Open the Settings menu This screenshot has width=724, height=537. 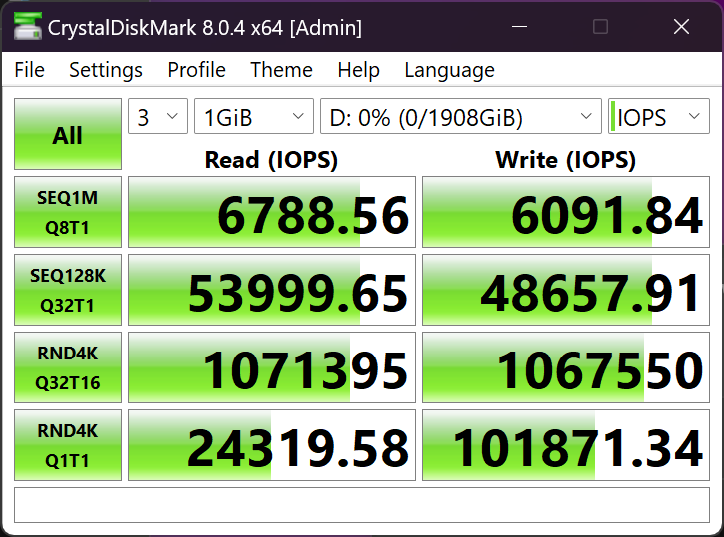106,70
